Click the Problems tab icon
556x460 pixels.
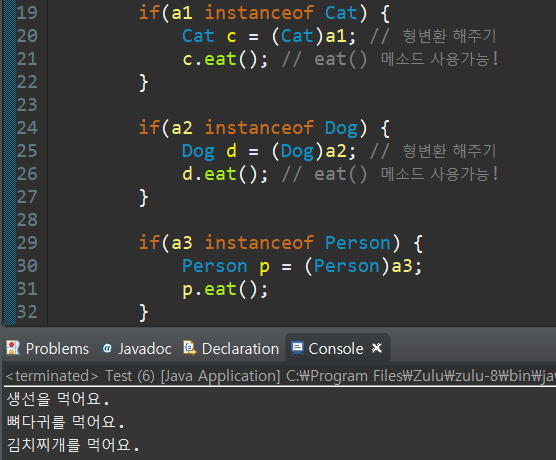pos(13,348)
